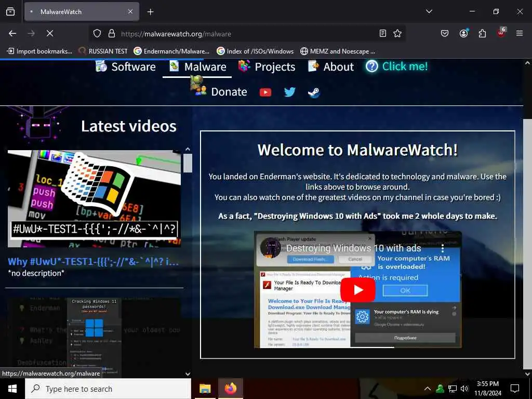Viewport: 532px width, 399px height.
Task: Show hidden system tray icons
Action: coord(428,389)
